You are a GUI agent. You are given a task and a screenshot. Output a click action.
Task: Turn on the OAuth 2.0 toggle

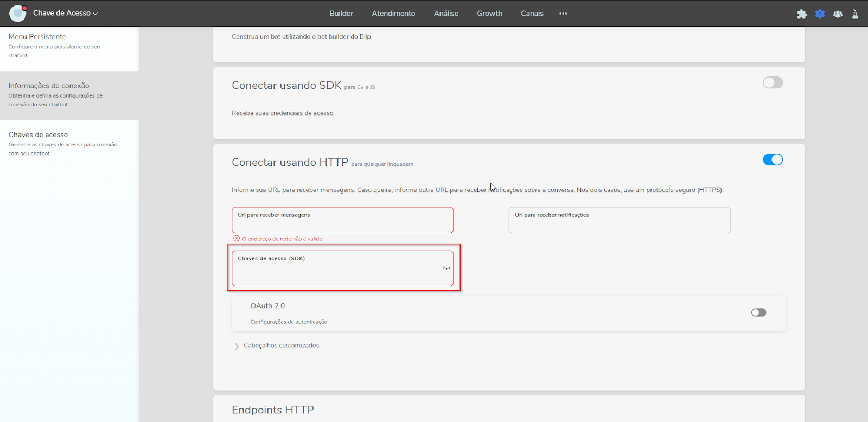click(x=758, y=312)
